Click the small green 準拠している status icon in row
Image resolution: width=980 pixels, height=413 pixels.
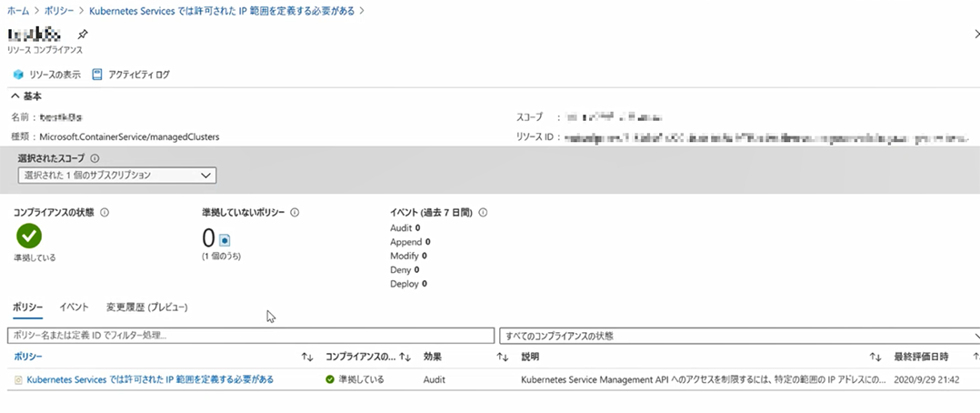pos(330,380)
